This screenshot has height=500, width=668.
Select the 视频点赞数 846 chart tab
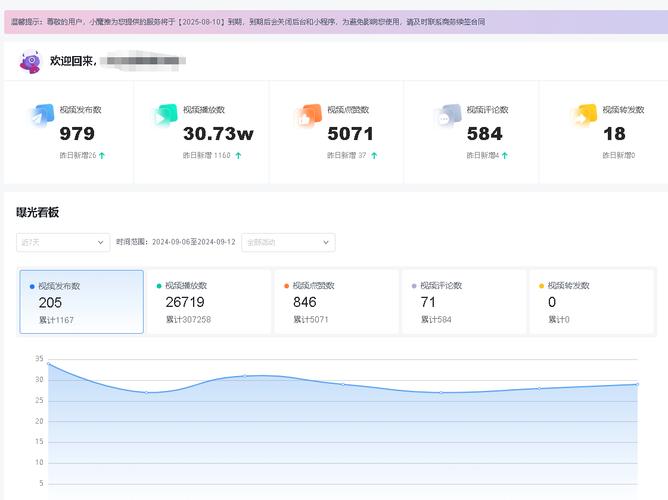(x=337, y=302)
